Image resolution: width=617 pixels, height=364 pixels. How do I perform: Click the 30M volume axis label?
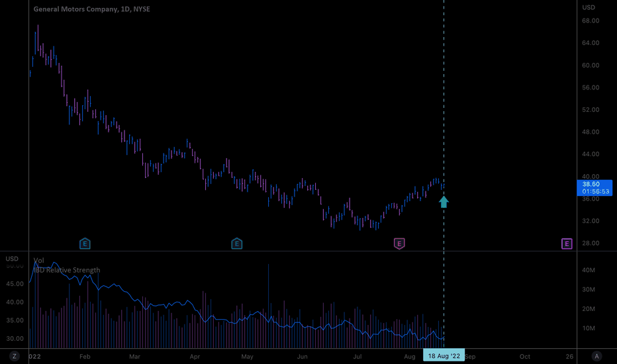589,289
